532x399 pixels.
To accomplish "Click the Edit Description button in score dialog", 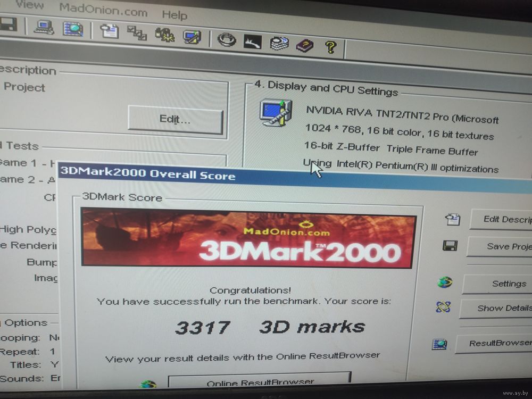I will pyautogui.click(x=501, y=220).
